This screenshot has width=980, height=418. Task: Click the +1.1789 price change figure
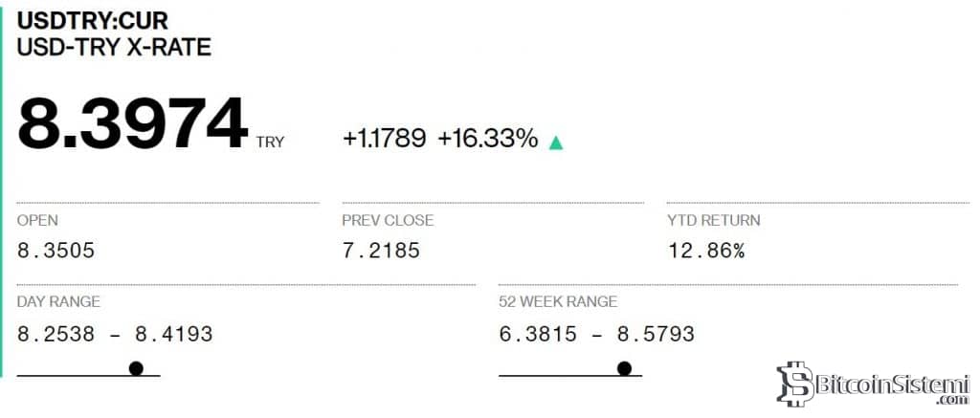[x=384, y=139]
